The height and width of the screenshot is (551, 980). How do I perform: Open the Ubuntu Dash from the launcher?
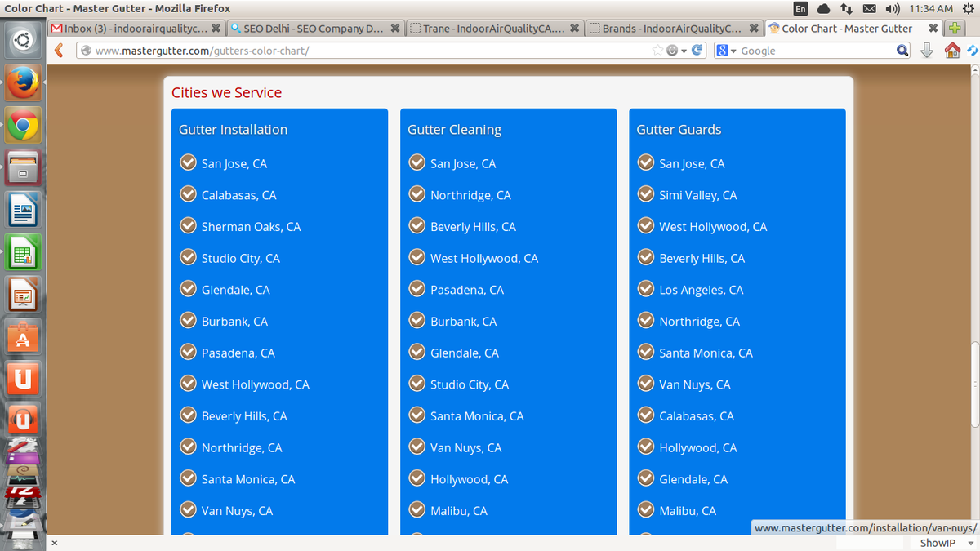point(23,39)
